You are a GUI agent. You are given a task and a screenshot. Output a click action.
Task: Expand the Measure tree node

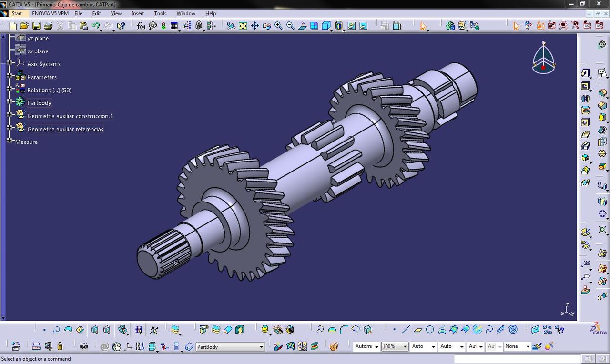tap(10, 141)
